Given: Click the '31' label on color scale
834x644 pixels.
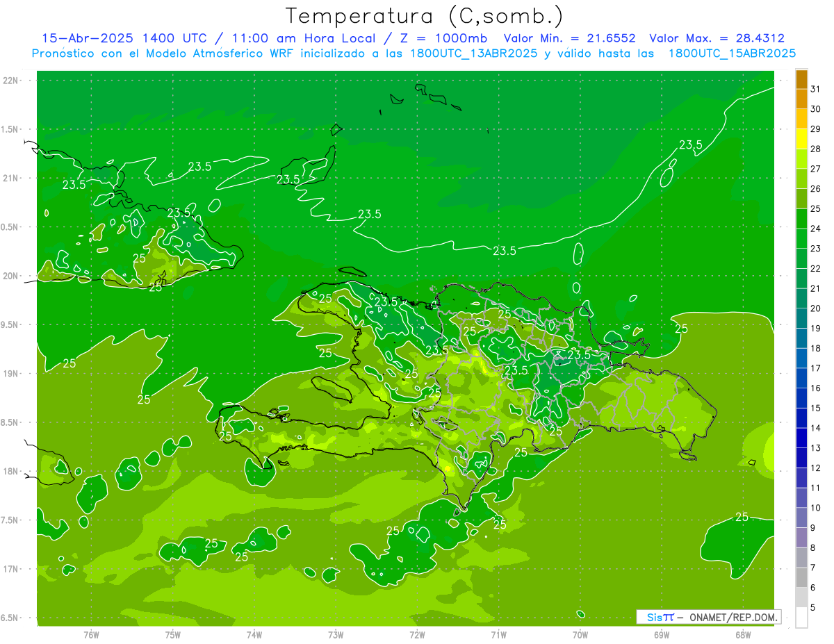Looking at the screenshot, I should click(x=815, y=89).
